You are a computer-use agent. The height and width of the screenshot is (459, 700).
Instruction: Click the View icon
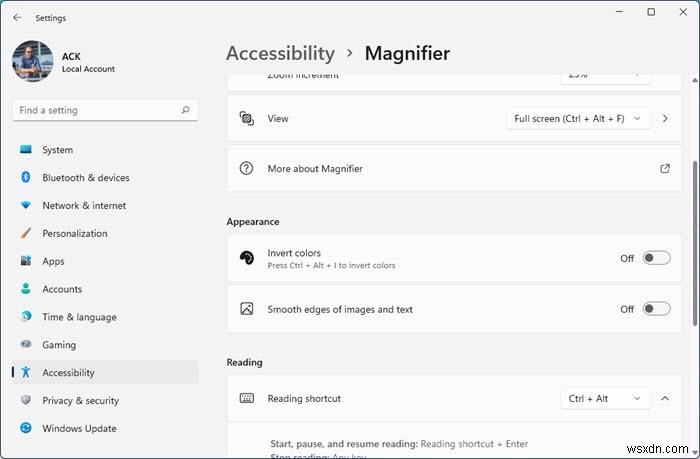(246, 118)
